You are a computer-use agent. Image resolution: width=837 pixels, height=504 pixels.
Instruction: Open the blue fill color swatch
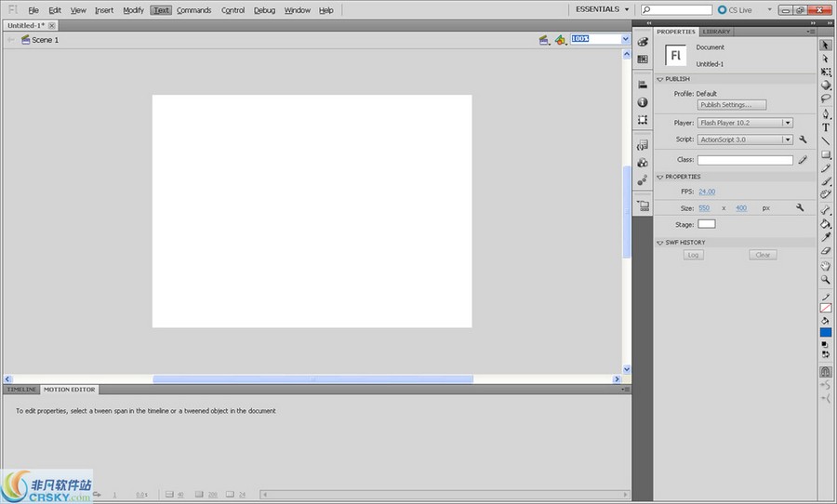(x=825, y=332)
